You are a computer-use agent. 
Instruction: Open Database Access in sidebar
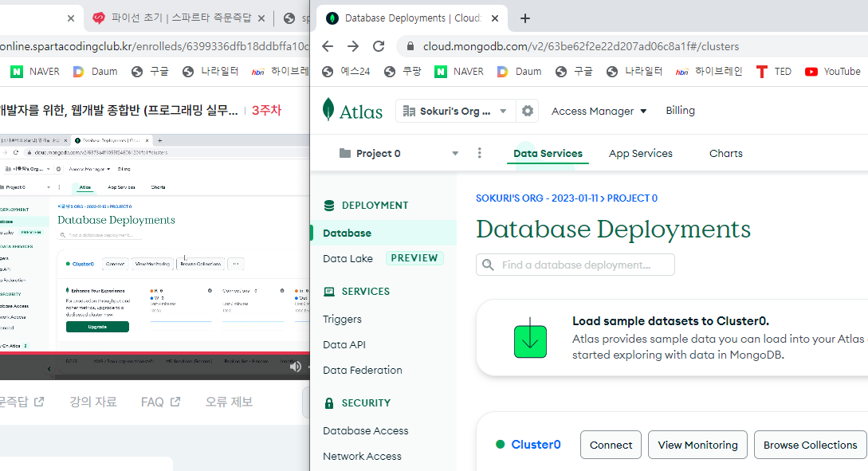point(365,430)
